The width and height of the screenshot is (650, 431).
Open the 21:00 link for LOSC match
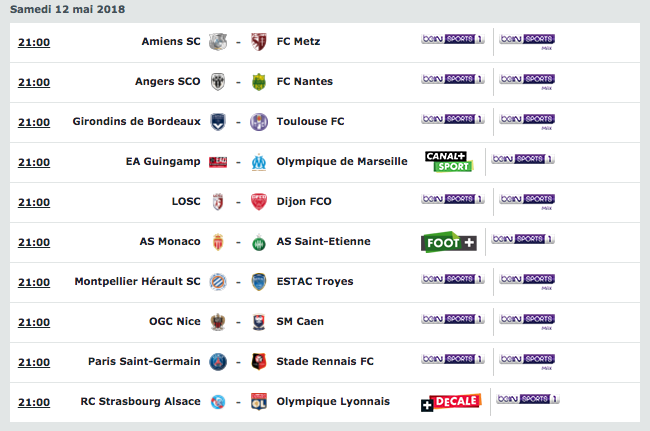pos(34,202)
